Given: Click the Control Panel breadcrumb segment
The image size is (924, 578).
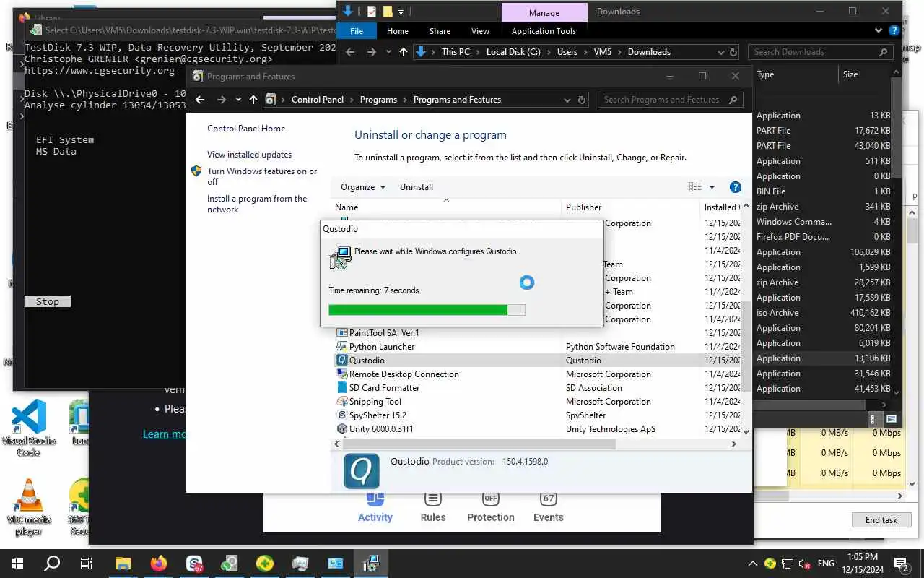Looking at the screenshot, I should pyautogui.click(x=318, y=100).
